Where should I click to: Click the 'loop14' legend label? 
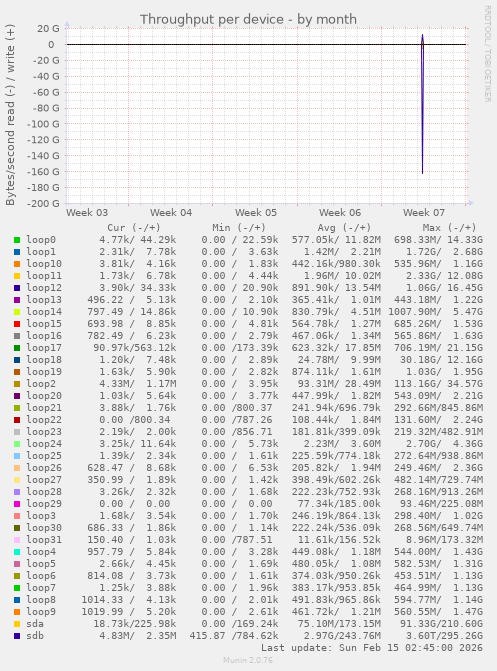click(44, 312)
